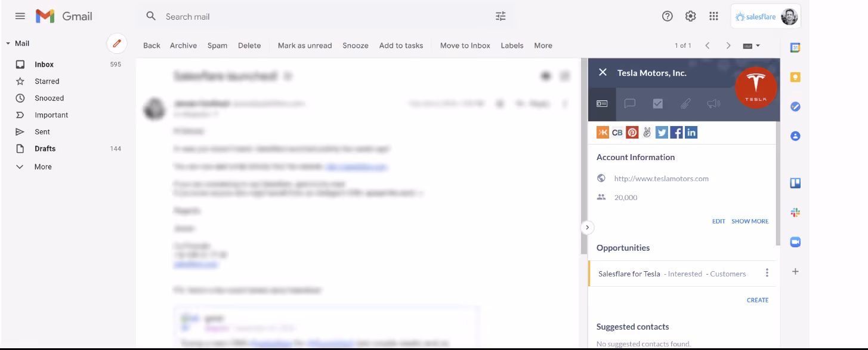Viewport: 868px width, 350px height.
Task: Mark the email as unread
Action: point(305,45)
